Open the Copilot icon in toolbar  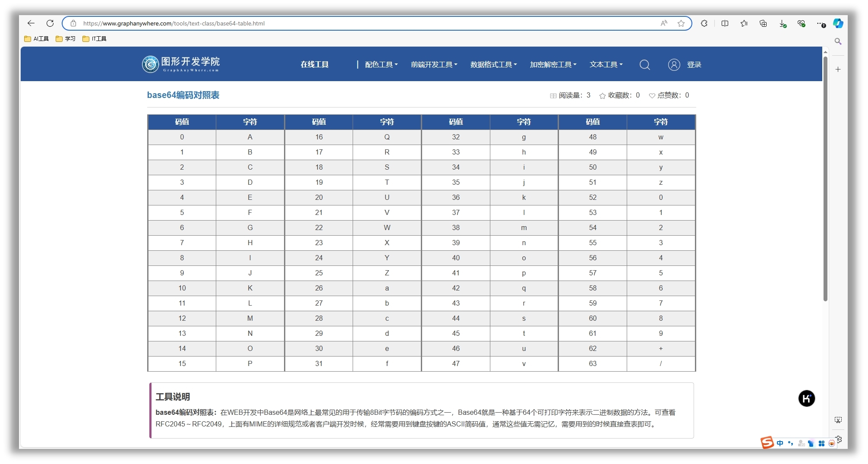pyautogui.click(x=838, y=23)
